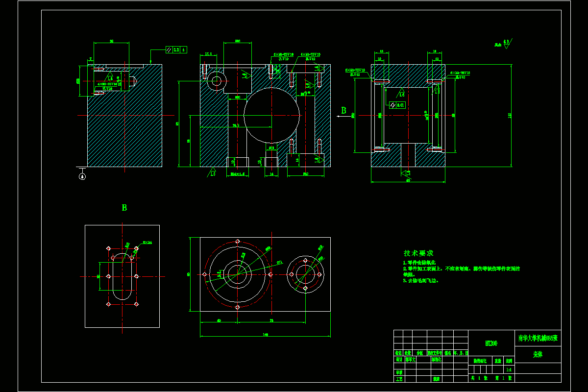
Task: Click the 审核 row label in title block
Action: point(398,372)
